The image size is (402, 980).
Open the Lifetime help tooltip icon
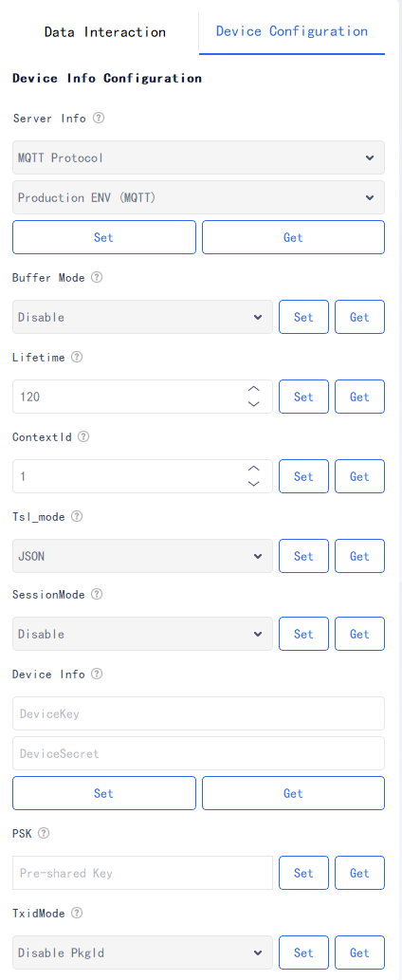[x=77, y=357]
